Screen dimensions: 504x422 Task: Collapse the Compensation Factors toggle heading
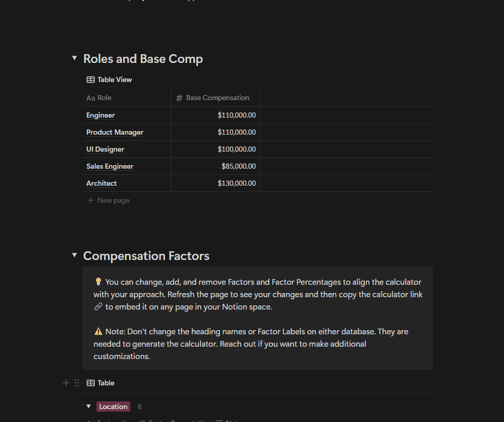(x=74, y=255)
